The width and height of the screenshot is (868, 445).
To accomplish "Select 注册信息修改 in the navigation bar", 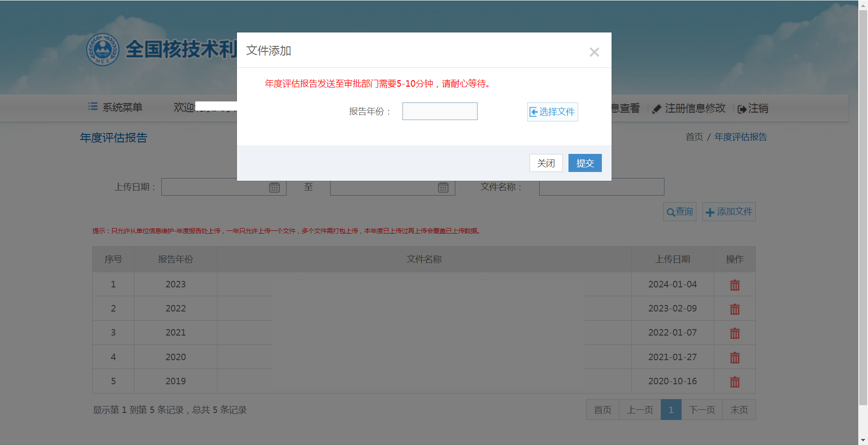I will [689, 108].
